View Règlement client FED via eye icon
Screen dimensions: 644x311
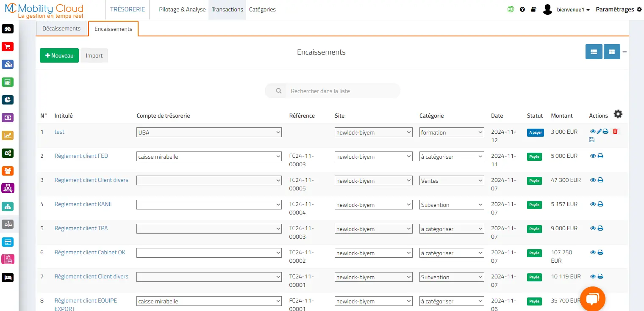[x=593, y=156]
